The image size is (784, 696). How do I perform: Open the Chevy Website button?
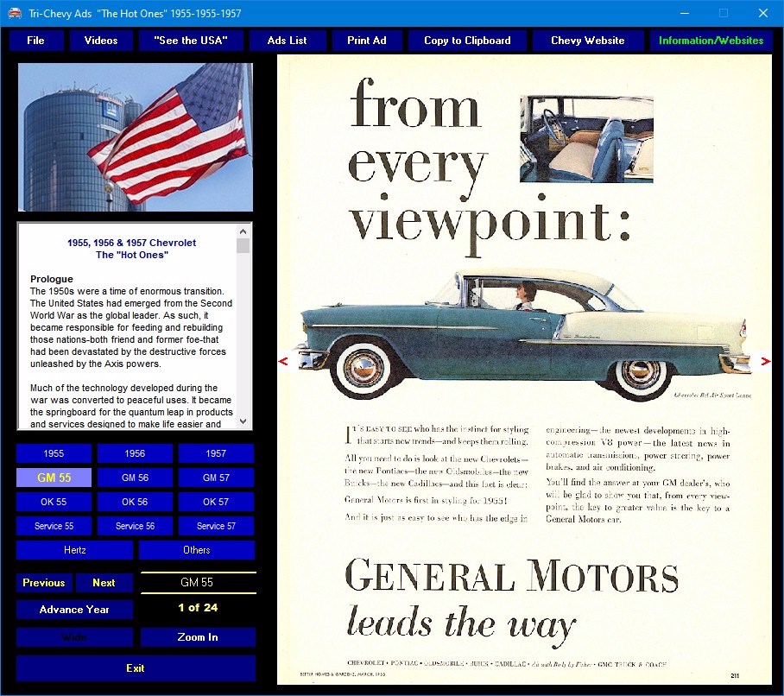coord(587,41)
